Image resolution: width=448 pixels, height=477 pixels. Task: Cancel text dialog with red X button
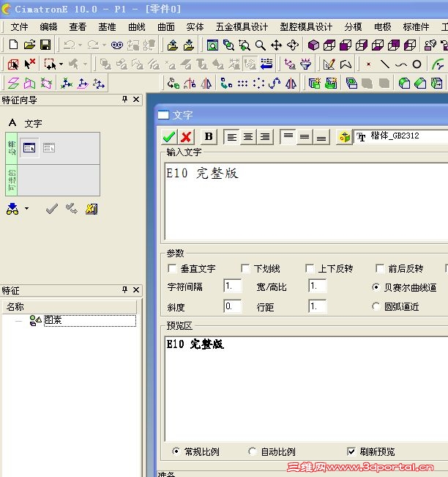point(186,137)
